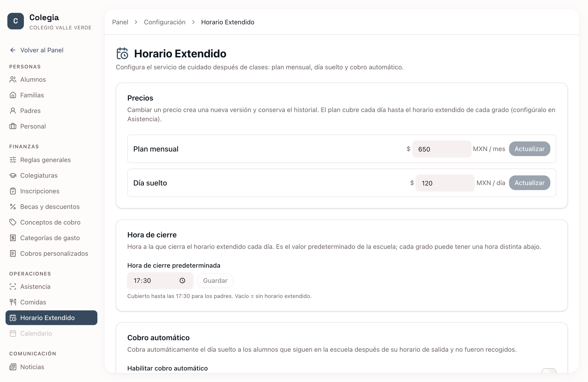Click the MXN / día unit label
Screen dimensions: 588x382
point(491,183)
